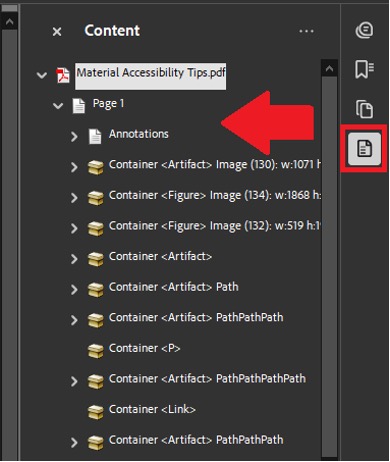Select the Page 1 label

click(x=108, y=104)
